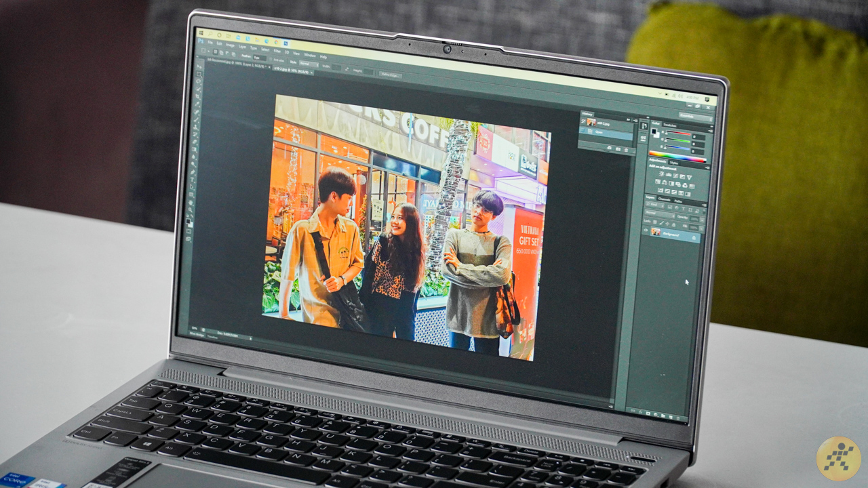Switch to the Channels tab
868x488 pixels.
click(x=664, y=200)
